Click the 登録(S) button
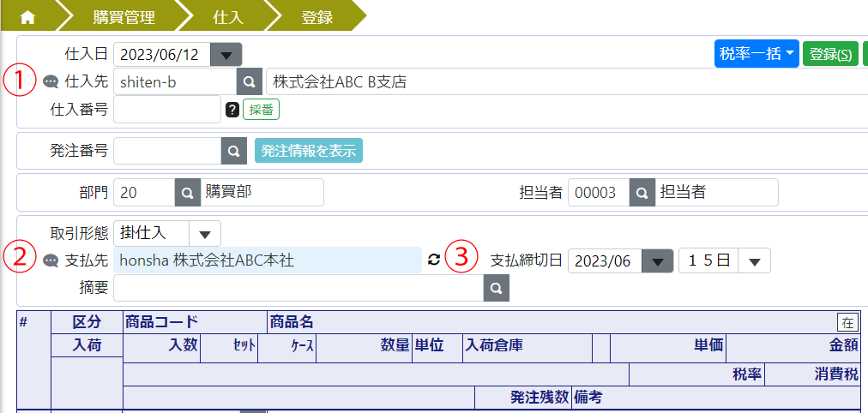Viewport: 868px width, 413px height. pos(830,54)
